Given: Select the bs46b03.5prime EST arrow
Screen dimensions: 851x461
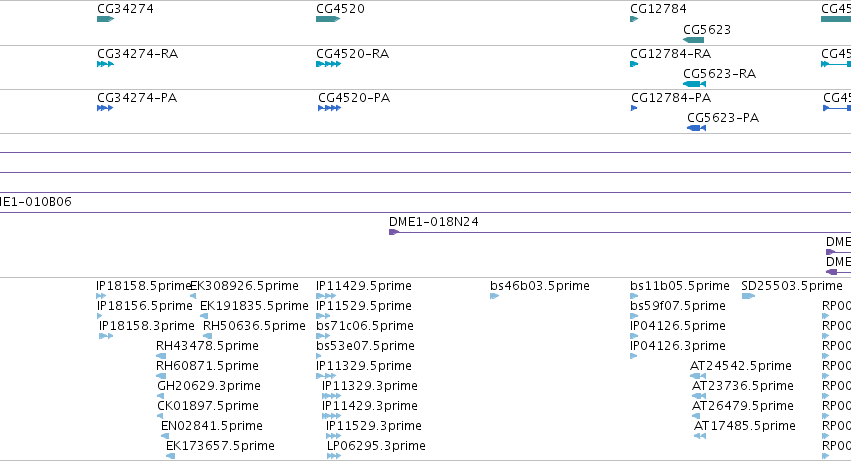Looking at the screenshot, I should (494, 296).
